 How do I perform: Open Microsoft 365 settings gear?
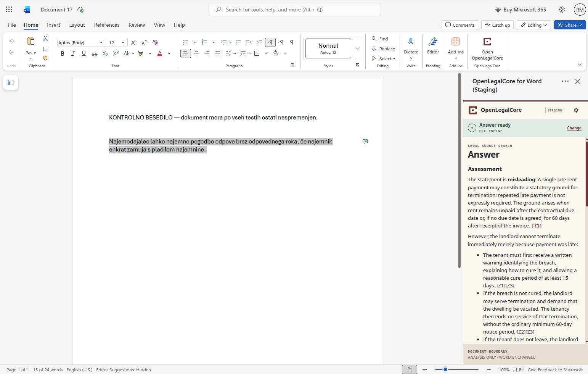(562, 10)
